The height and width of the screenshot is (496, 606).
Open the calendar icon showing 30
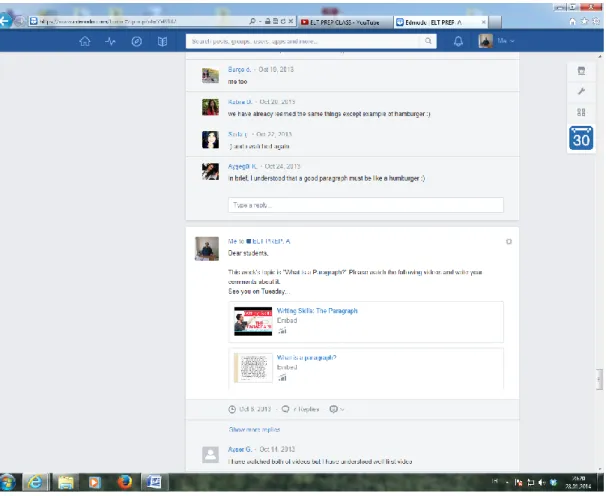point(581,138)
